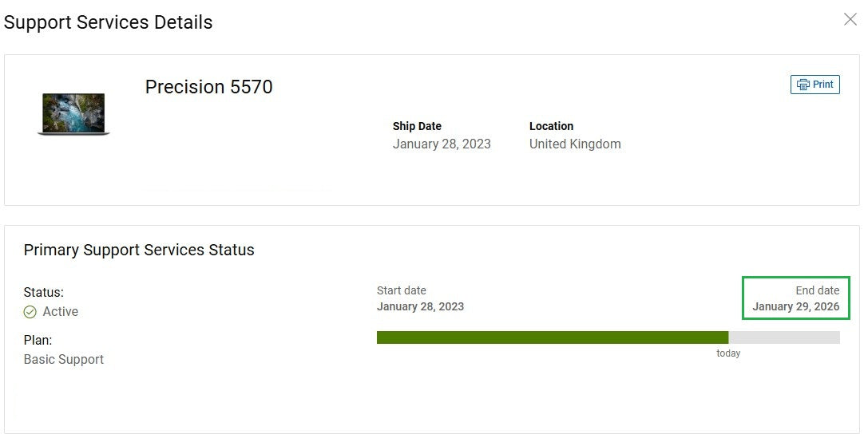The height and width of the screenshot is (438, 868).
Task: Click the Active status text
Action: 61,312
